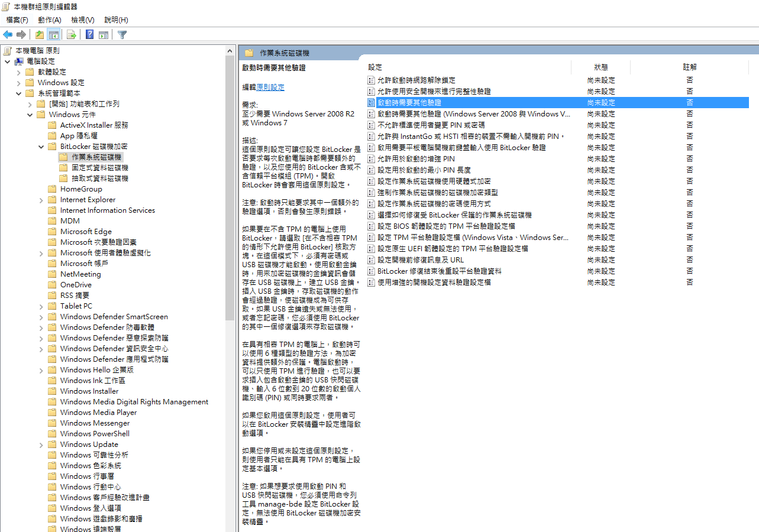759x532 pixels.
Task: Select the 抽取式資料磁碟機 tree item
Action: point(100,179)
